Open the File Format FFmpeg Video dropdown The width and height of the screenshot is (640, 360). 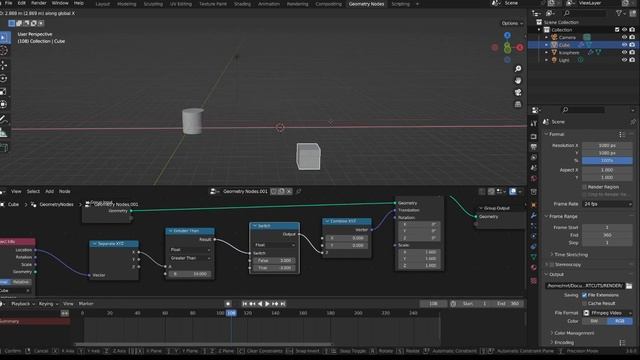607,313
